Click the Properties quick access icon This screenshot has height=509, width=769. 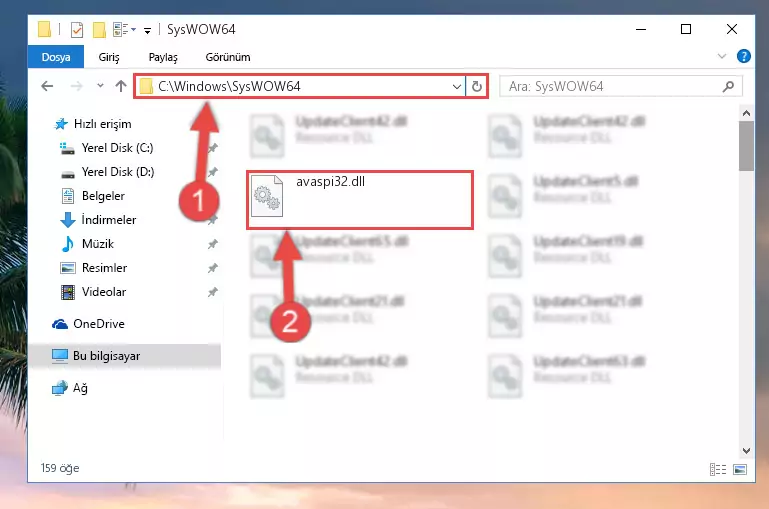(x=77, y=30)
